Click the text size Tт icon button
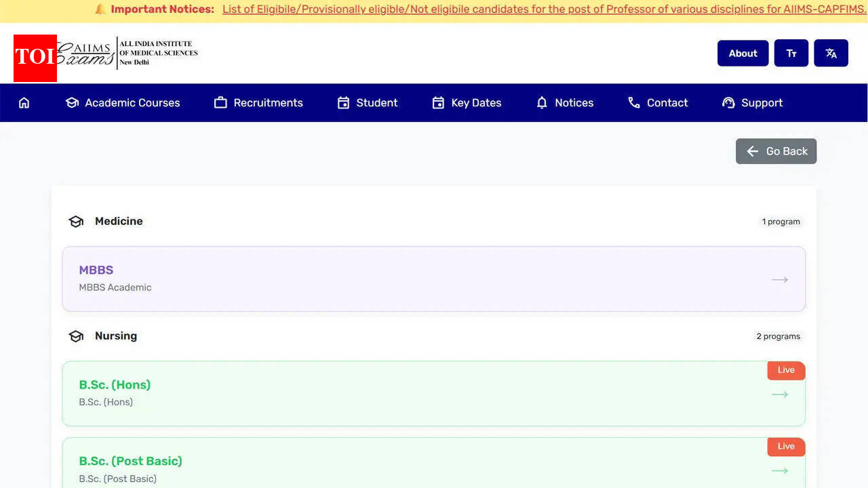The width and height of the screenshot is (868, 488). tap(791, 54)
